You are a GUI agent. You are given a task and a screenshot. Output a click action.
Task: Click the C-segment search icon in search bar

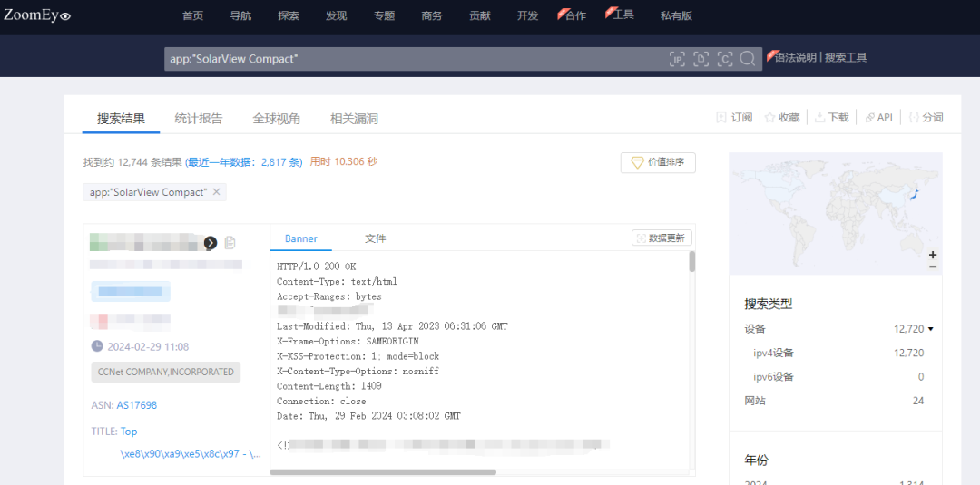click(724, 59)
